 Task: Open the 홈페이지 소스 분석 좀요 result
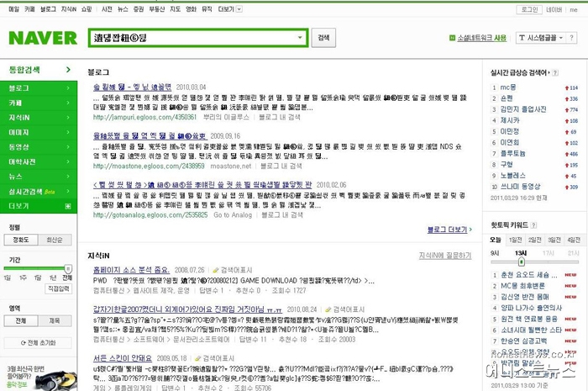pos(131,270)
